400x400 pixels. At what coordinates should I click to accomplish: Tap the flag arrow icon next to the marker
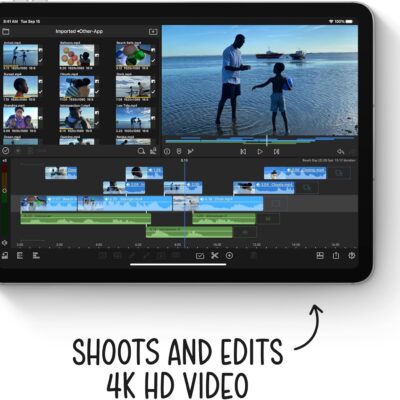(190, 152)
